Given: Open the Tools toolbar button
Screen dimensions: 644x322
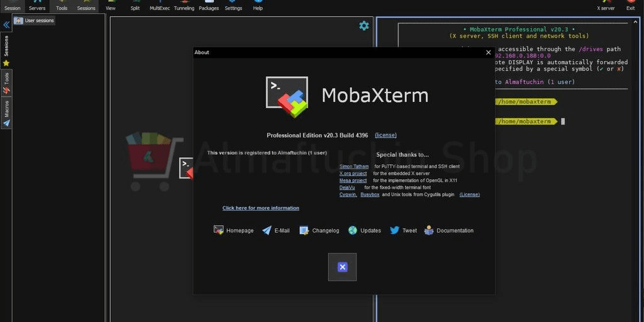Looking at the screenshot, I should [x=62, y=6].
